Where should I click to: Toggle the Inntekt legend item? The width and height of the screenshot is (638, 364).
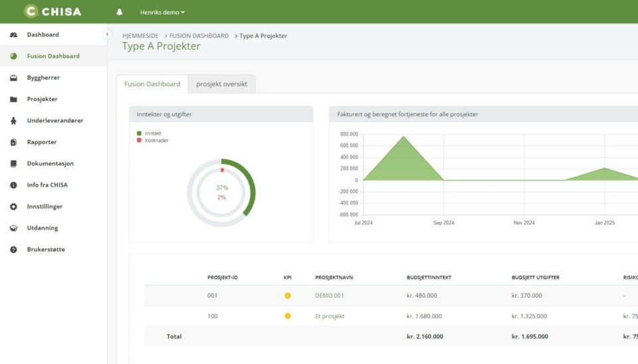coord(153,133)
